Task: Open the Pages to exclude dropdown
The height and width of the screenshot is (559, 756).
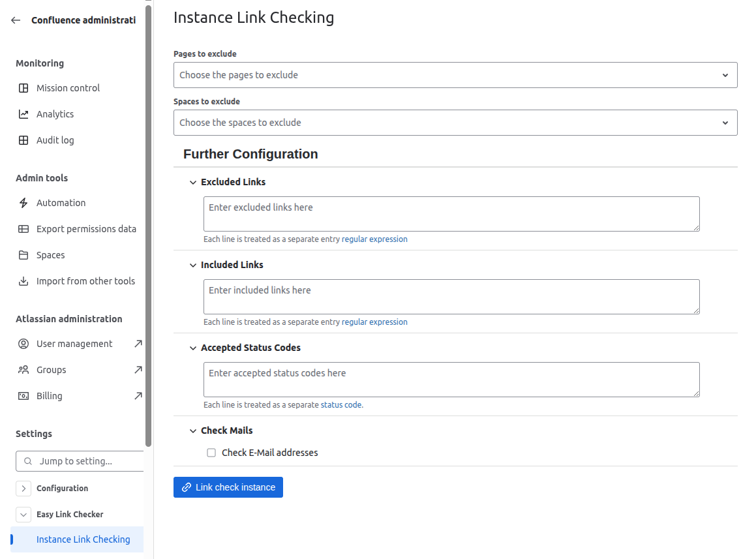Action: tap(455, 75)
